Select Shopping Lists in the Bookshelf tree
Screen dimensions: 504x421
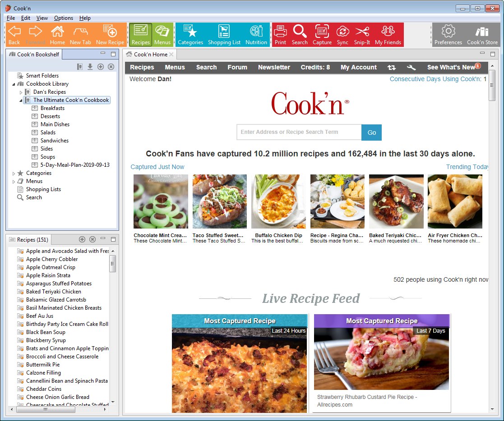(x=43, y=189)
